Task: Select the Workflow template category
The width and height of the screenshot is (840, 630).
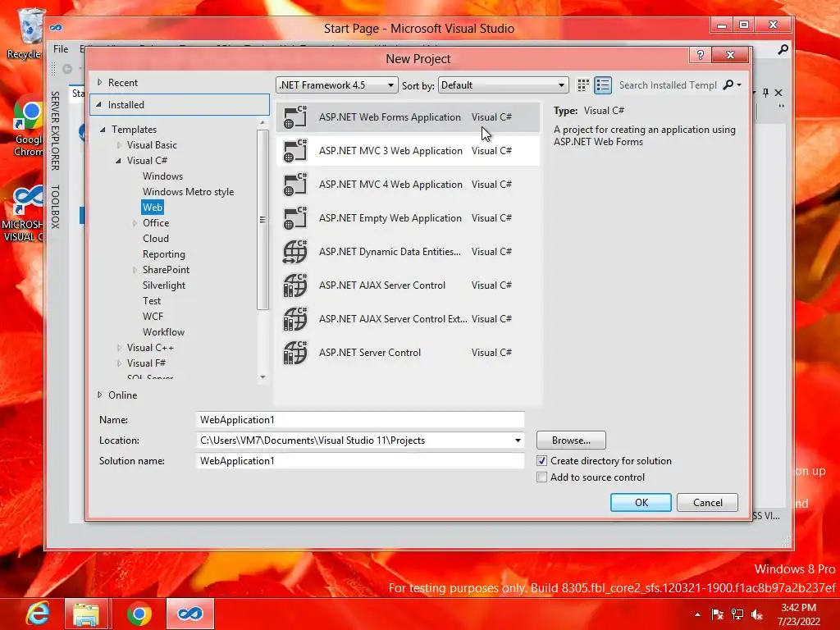Action: (x=163, y=332)
